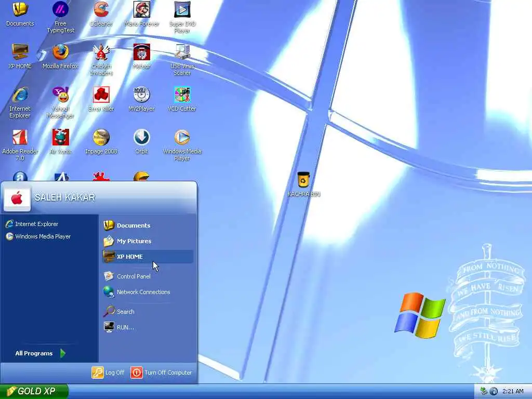Open XP HOME in Start menu
The image size is (532, 399).
(148, 257)
